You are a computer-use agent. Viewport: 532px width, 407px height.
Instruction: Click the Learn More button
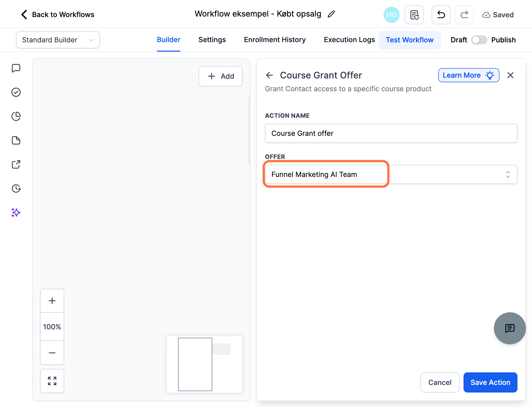click(x=469, y=75)
